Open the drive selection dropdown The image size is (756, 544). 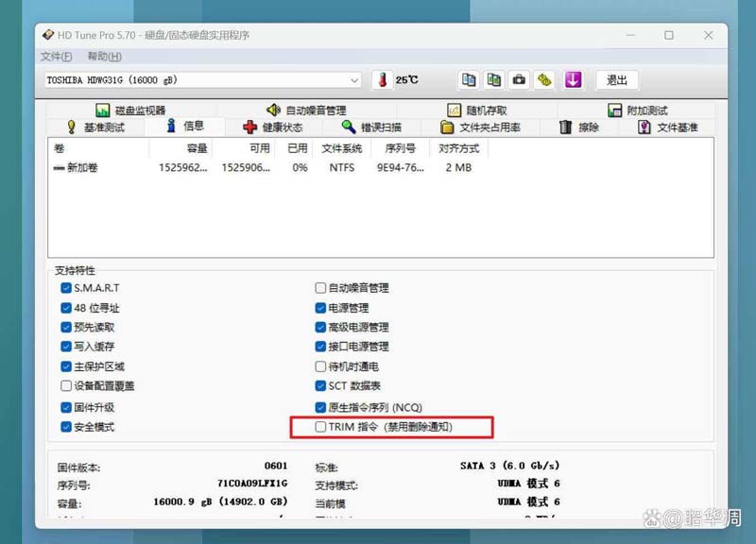click(353, 79)
